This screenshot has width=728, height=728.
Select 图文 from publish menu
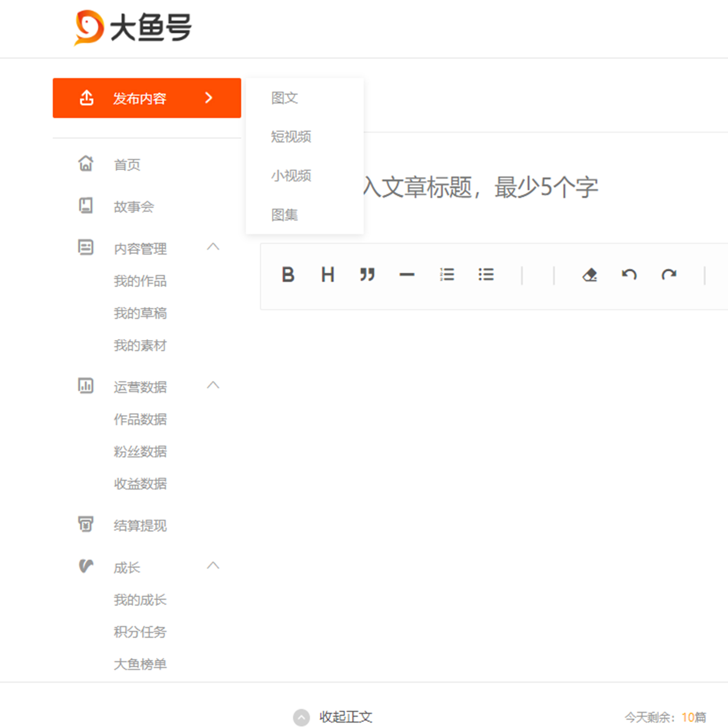[285, 98]
